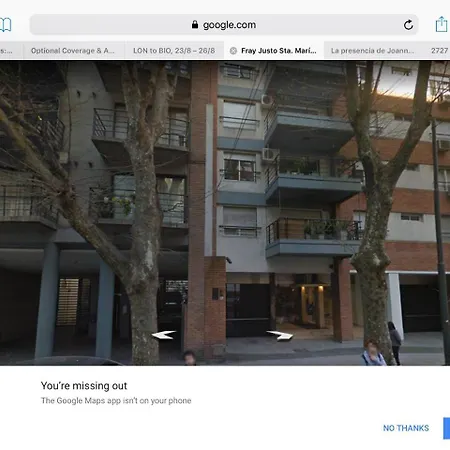This screenshot has height=450, width=450.
Task: Open the Safari bookmarks book icon
Action: click(x=5, y=25)
